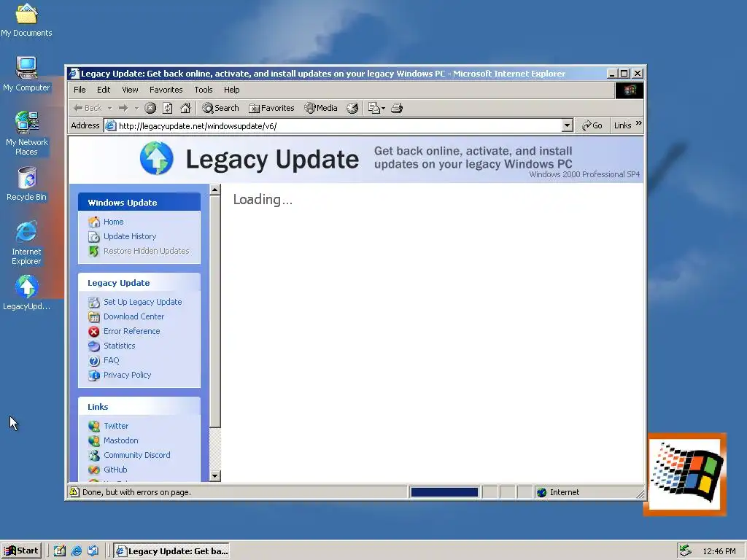Click the Home sidebar icon
Screen dimensions: 747x560
94,222
